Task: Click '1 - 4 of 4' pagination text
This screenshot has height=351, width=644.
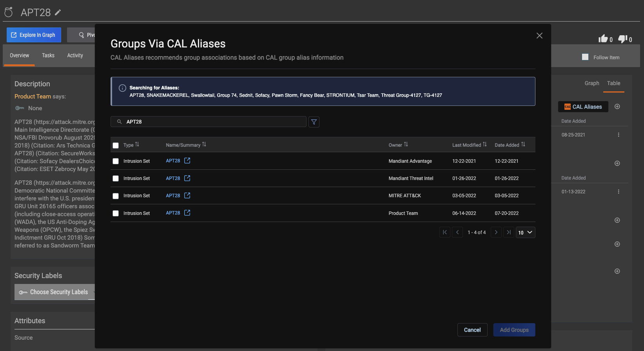Action: pyautogui.click(x=477, y=232)
